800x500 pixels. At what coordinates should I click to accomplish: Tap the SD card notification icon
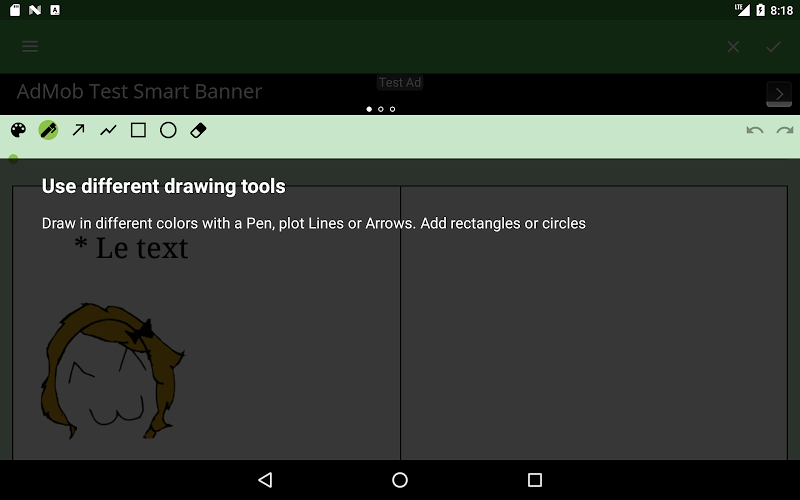tap(15, 10)
